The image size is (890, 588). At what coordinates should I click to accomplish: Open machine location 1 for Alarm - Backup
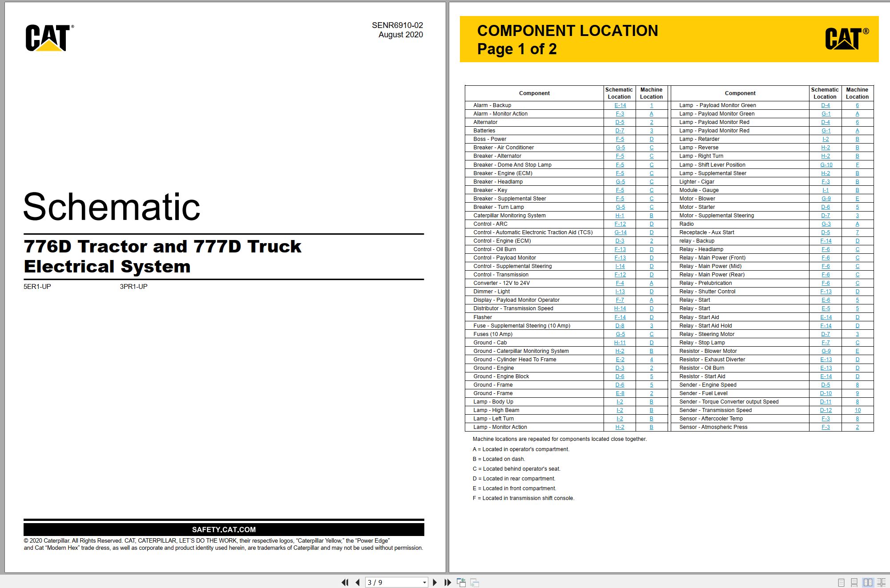652,105
